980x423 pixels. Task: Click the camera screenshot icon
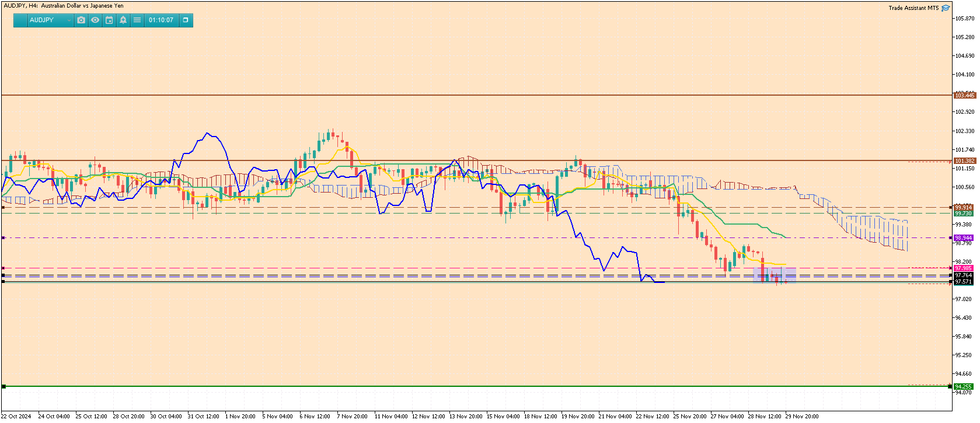point(81,20)
